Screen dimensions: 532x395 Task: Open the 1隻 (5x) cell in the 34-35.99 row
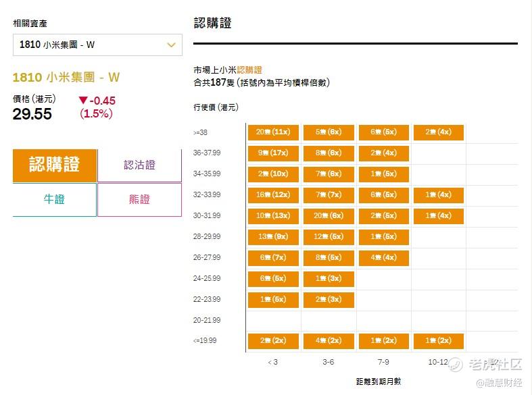[x=384, y=174]
